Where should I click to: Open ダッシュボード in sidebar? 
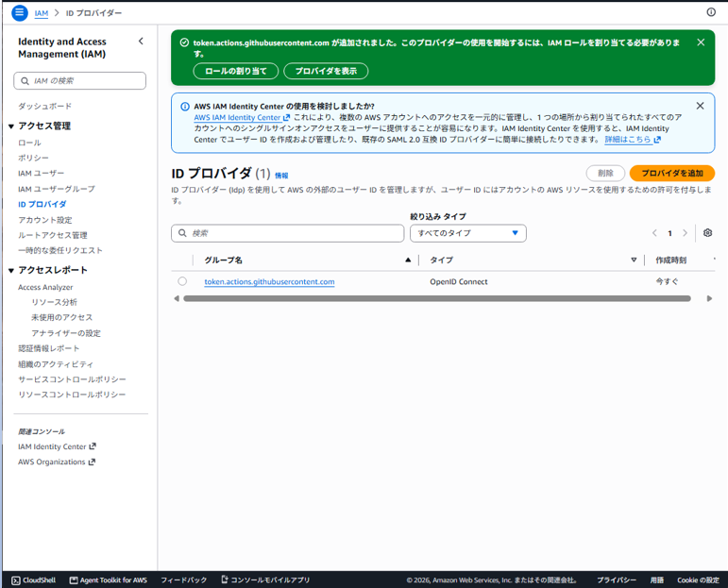point(45,106)
